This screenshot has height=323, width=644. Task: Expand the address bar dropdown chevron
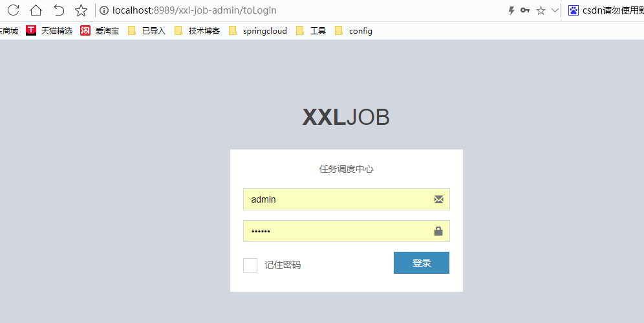(555, 11)
